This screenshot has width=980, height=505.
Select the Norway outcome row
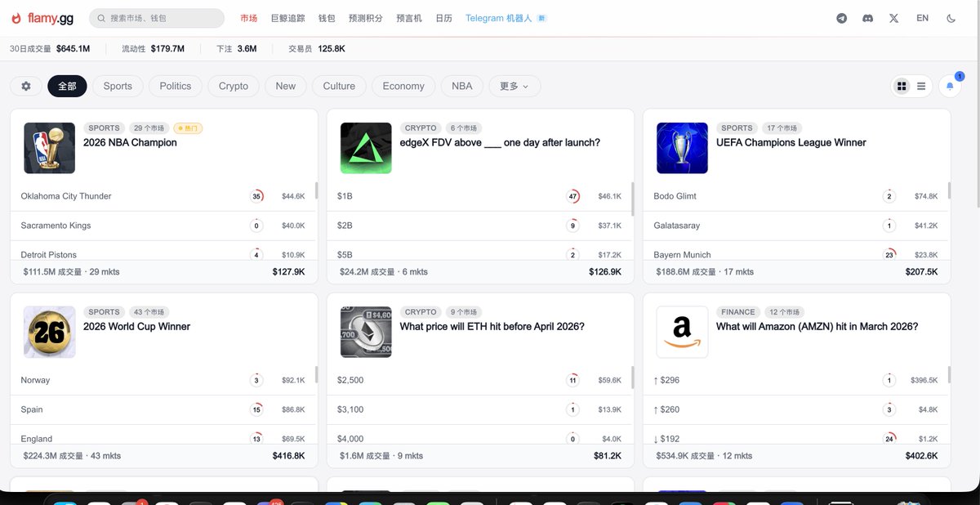click(x=163, y=380)
